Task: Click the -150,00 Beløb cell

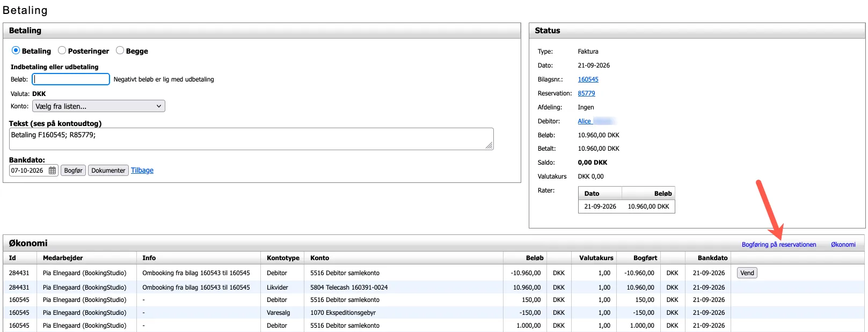Action: 530,313
